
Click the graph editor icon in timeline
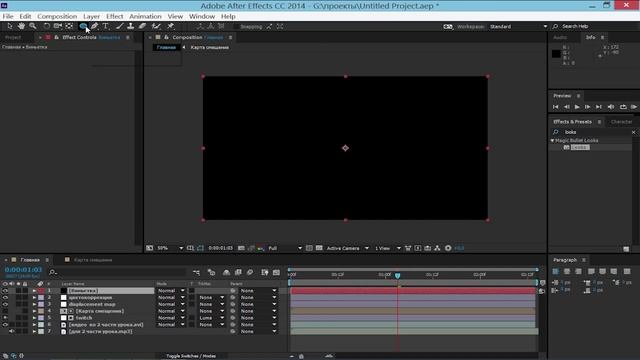coord(276,272)
